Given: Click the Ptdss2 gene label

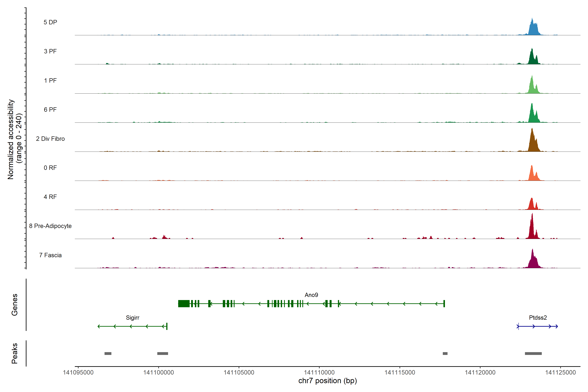Looking at the screenshot, I should [538, 318].
